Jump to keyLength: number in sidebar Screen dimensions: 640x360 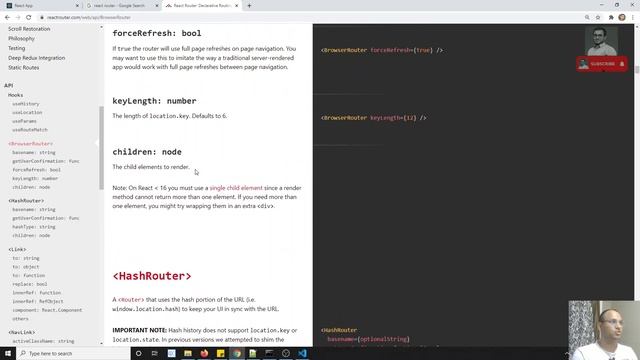[x=35, y=179]
